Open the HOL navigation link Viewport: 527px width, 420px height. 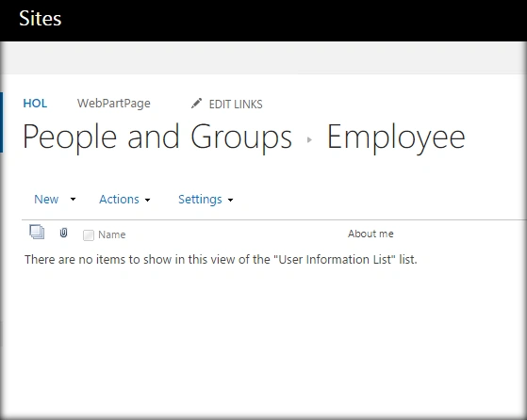(x=35, y=104)
